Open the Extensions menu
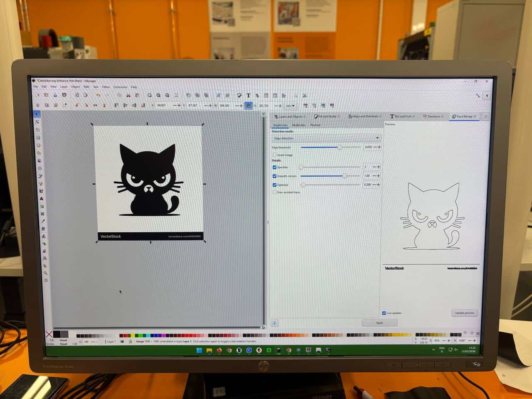 tap(121, 87)
